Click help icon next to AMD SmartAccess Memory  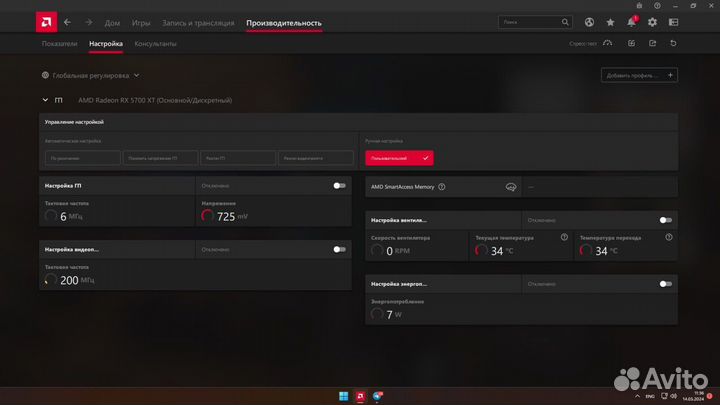pyautogui.click(x=442, y=187)
